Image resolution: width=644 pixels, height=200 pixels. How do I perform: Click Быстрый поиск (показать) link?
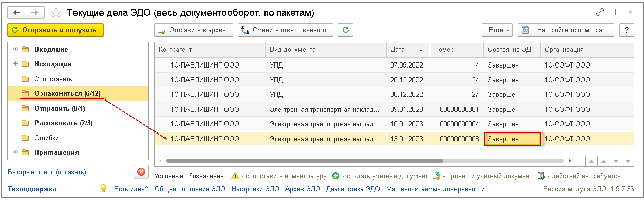tap(47, 172)
